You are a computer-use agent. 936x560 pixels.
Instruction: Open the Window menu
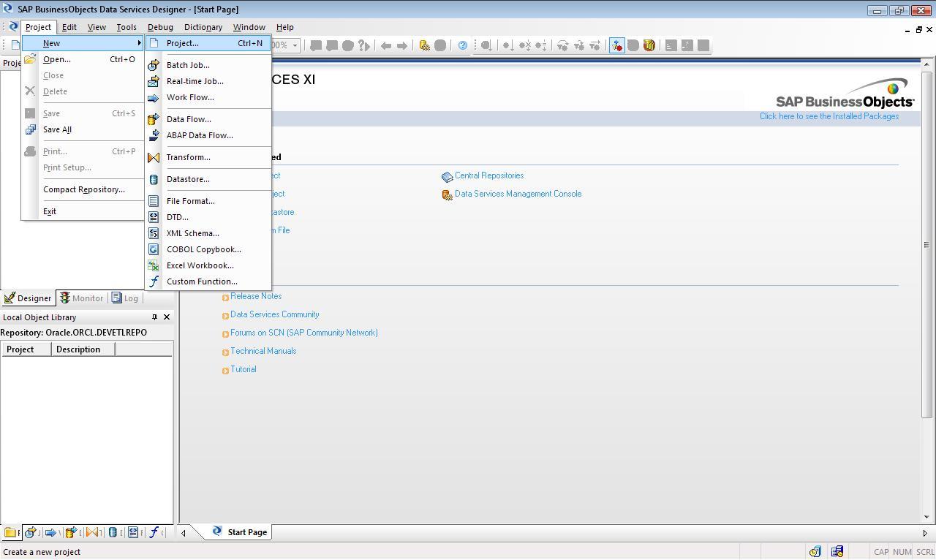click(x=249, y=27)
